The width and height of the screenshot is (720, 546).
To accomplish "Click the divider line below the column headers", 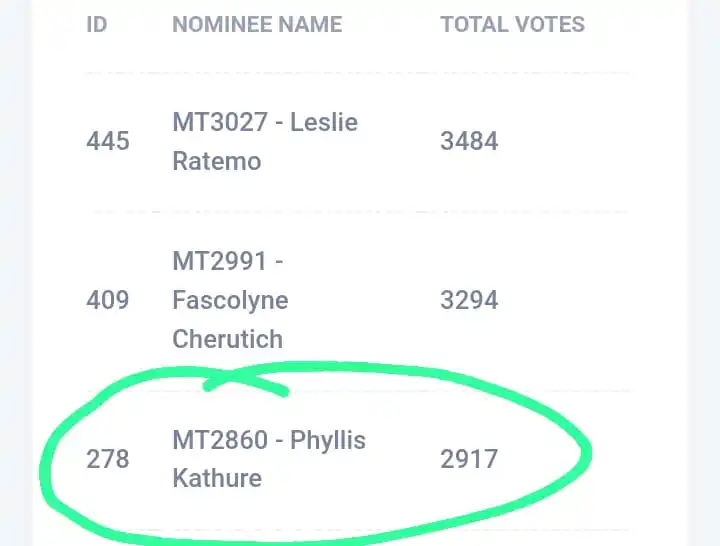I will point(357,73).
